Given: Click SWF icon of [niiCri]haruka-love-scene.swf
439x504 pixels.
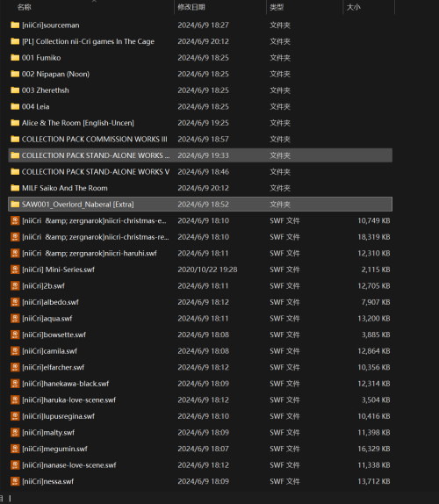Looking at the screenshot, I should click(x=15, y=400).
